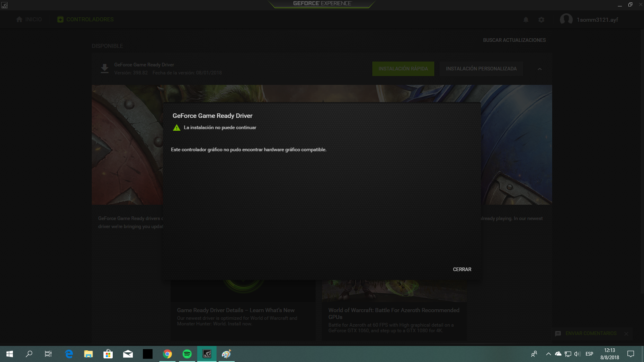Viewport: 644px width, 362px height.
Task: Click the DISPONIBLE section heading
Action: pos(107,46)
